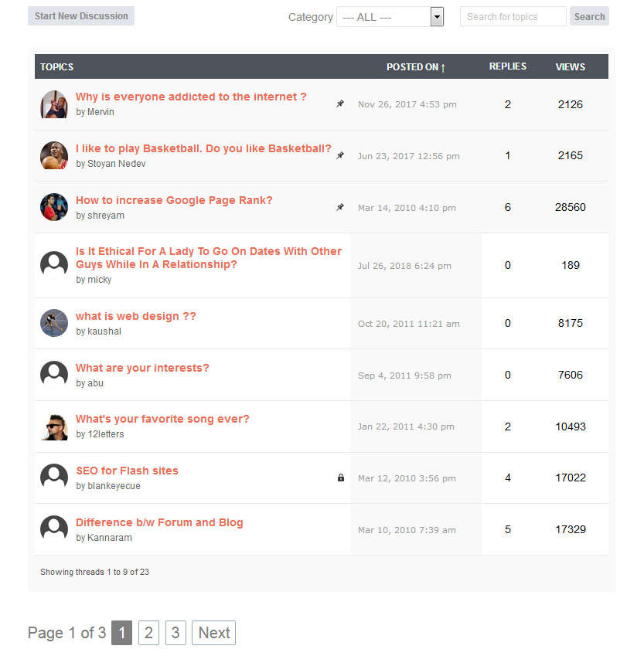Screen dimensions: 644x656
Task: Open Stoyan Nedev's basketball avatar
Action: click(x=54, y=155)
